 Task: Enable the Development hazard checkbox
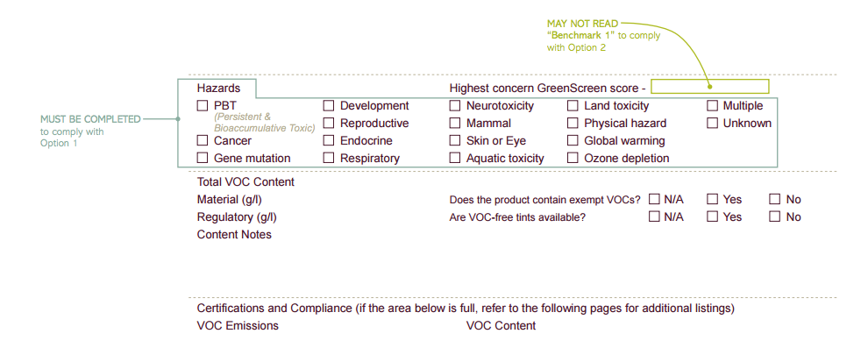point(329,106)
